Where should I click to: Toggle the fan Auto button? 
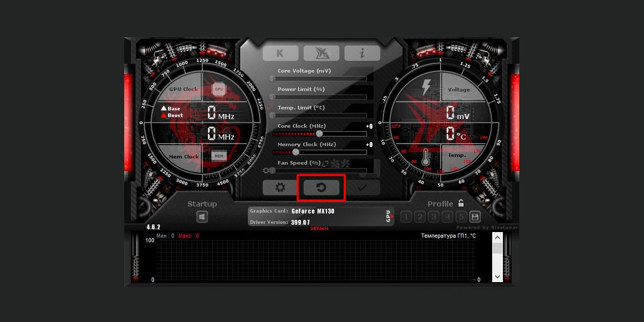(372, 175)
